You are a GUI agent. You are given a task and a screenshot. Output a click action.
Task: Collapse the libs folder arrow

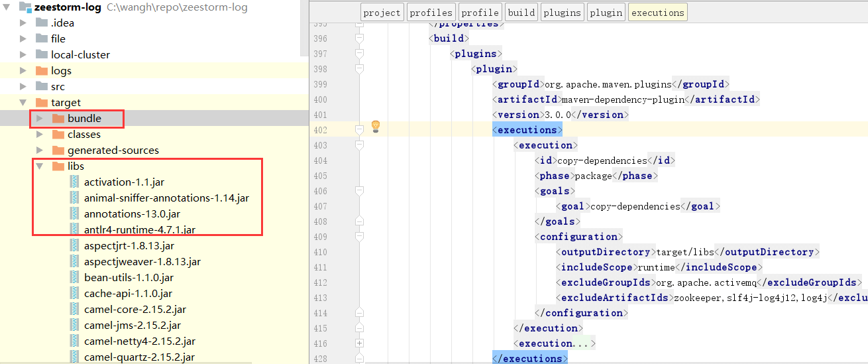click(x=39, y=166)
